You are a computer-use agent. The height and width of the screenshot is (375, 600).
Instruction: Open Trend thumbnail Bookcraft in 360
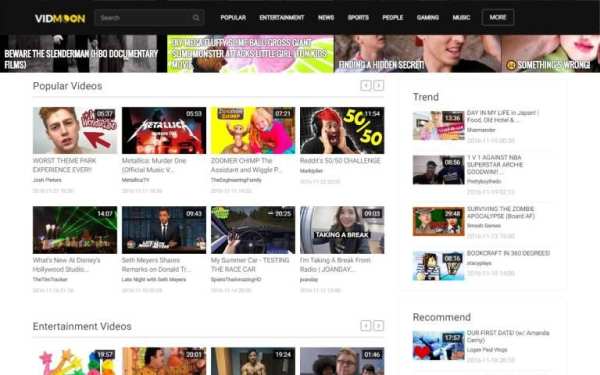439,266
